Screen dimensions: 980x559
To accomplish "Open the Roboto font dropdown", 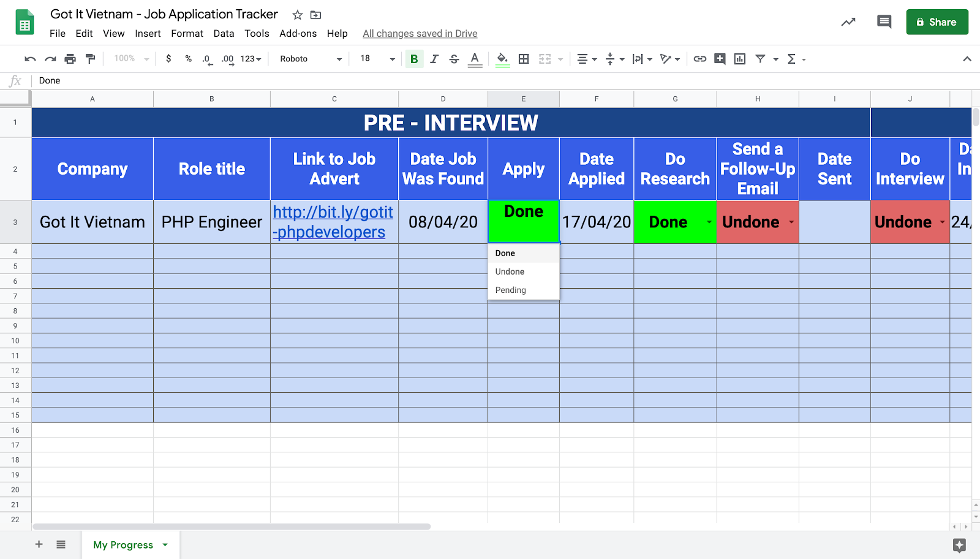I will click(x=311, y=59).
